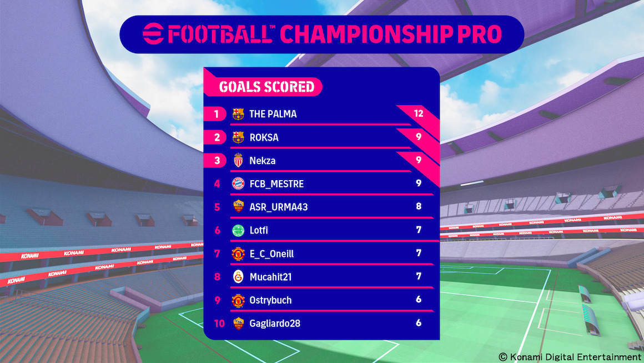Click the Bayern Munich badge beside FCB_MESTRE

pos(238,184)
